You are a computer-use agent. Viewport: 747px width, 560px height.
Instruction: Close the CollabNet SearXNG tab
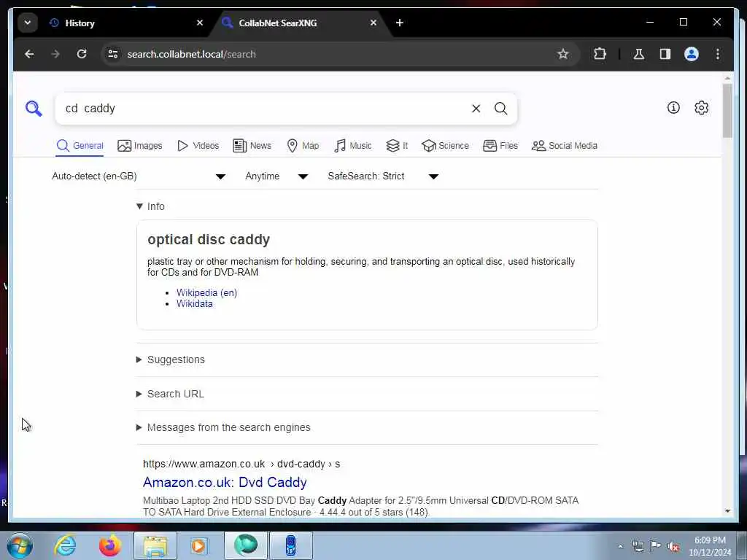(373, 23)
